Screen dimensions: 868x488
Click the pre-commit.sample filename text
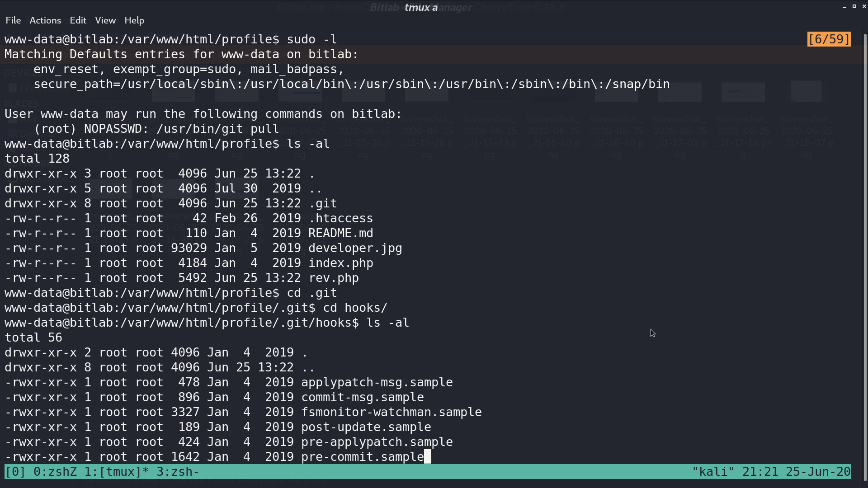363,457
